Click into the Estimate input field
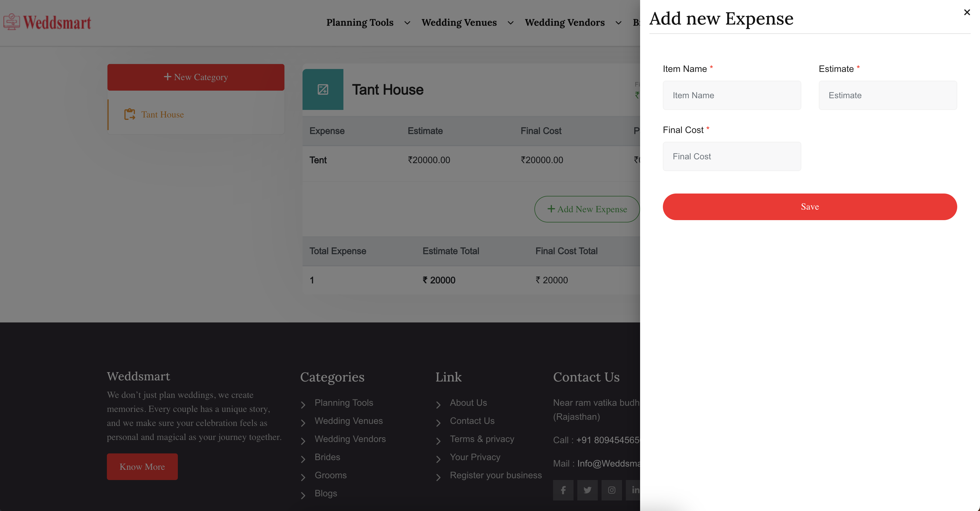The image size is (980, 511). 887,95
